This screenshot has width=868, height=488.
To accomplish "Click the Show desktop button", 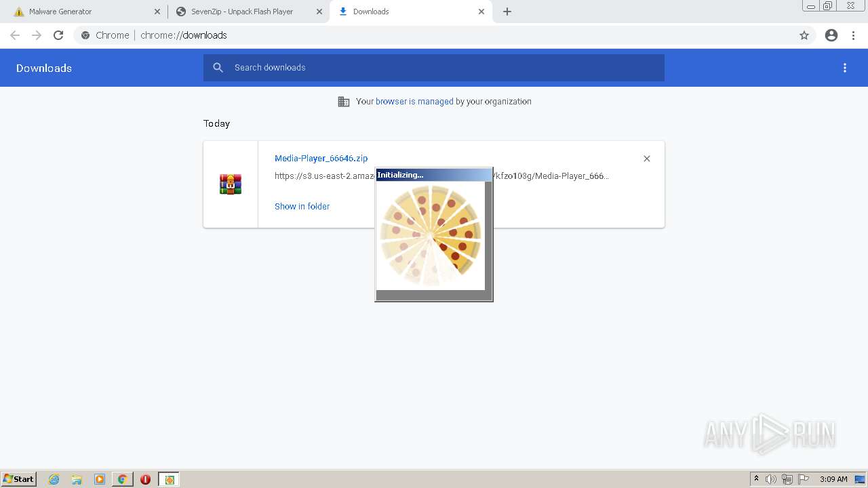I will coord(861,479).
